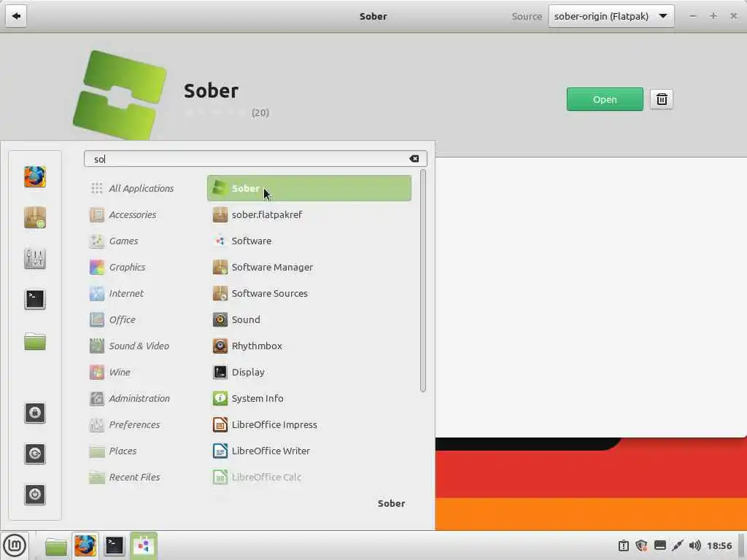Maximize the Software Manager window
Viewport: 747px width, 560px height.
(x=713, y=16)
